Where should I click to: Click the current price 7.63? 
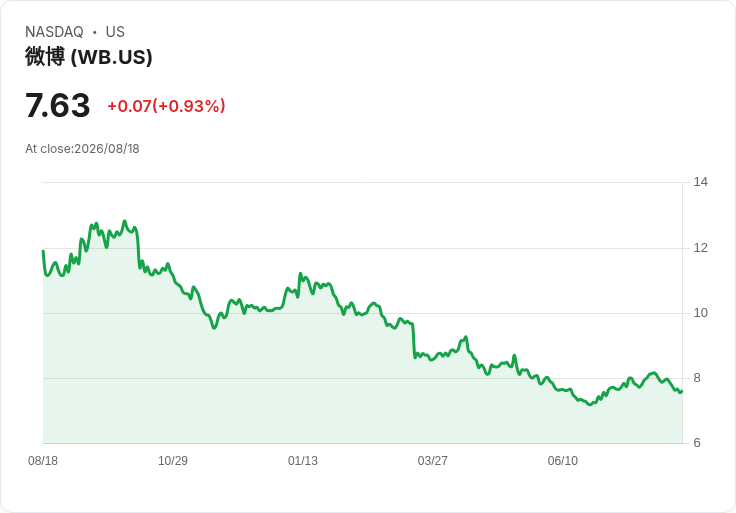pyautogui.click(x=57, y=105)
